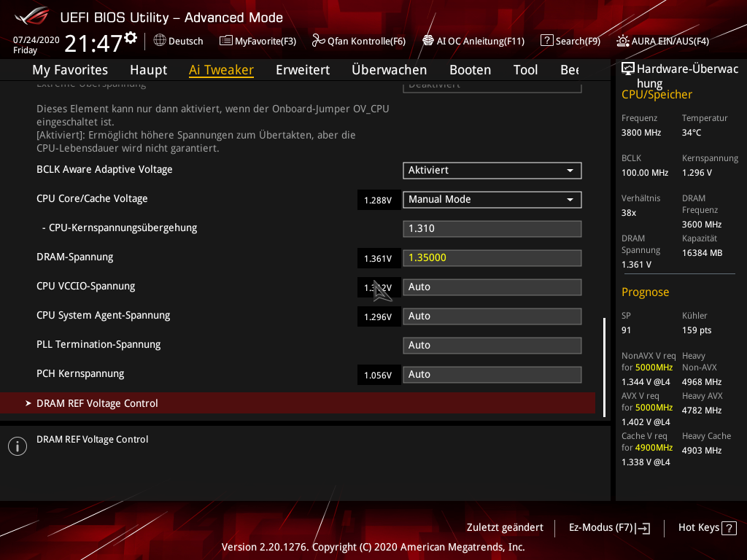747x560 pixels.
Task: Click the 1.056V PCH voltage readout
Action: coord(378,376)
